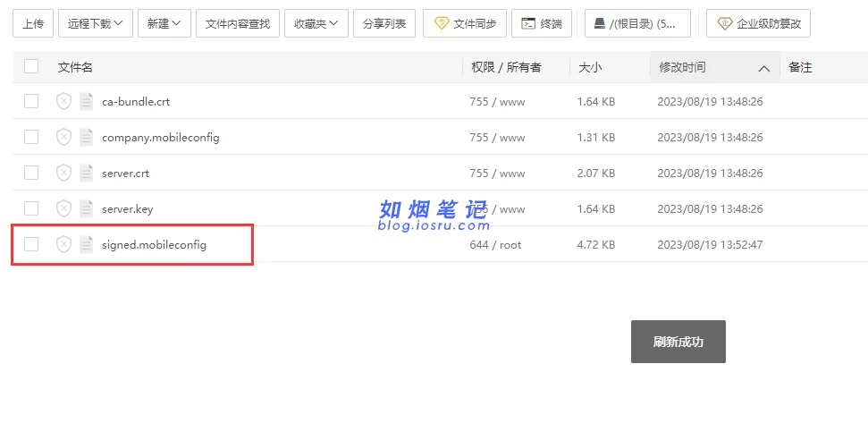
Task: Click the terminal icon on 终端 button
Action: [x=528, y=23]
